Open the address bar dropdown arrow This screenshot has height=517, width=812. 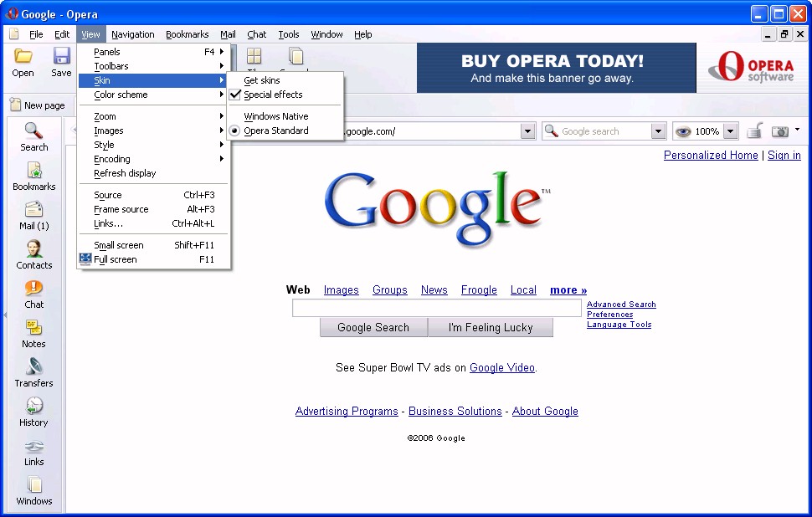527,131
